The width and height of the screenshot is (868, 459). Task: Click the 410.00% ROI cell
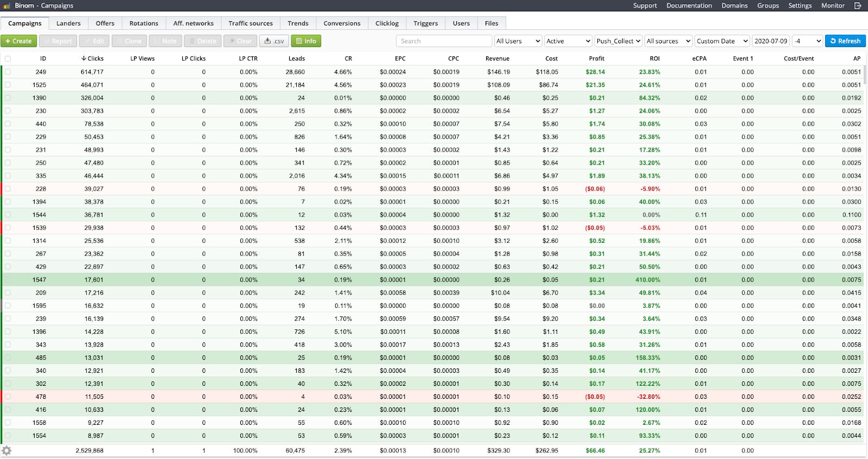(648, 280)
